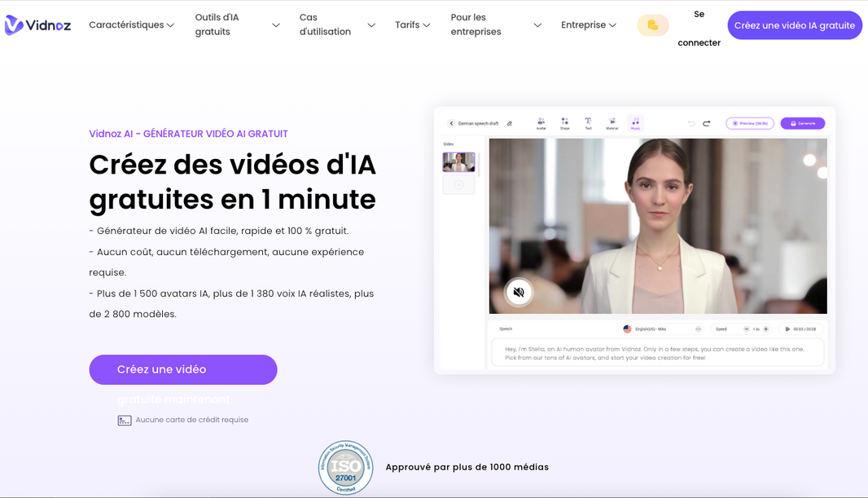Click the Créez une vidéo button
The height and width of the screenshot is (498, 868).
pos(183,369)
